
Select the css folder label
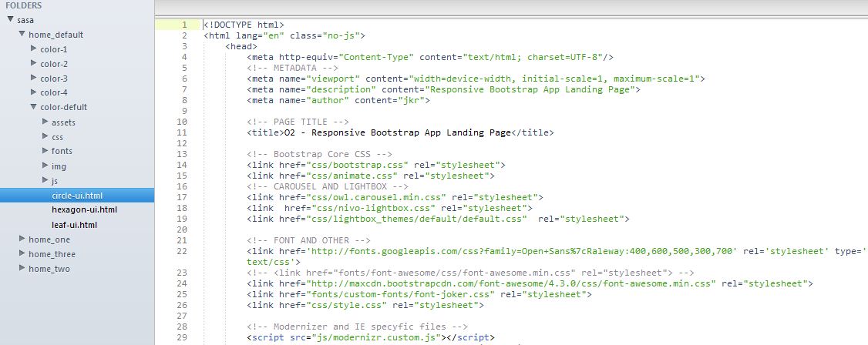tap(58, 137)
